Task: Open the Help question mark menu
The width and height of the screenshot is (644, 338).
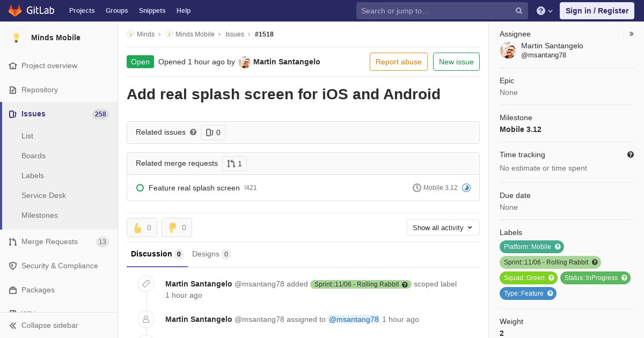Action: click(545, 11)
